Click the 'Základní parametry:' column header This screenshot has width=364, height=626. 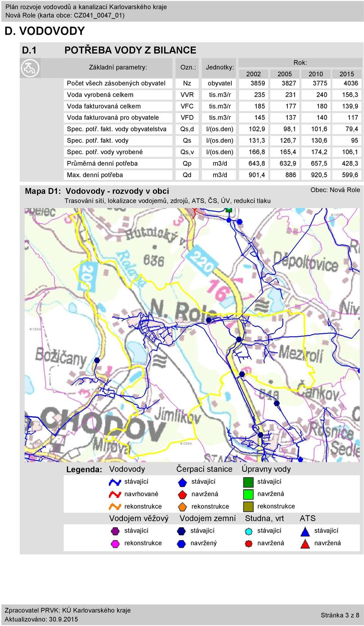118,67
